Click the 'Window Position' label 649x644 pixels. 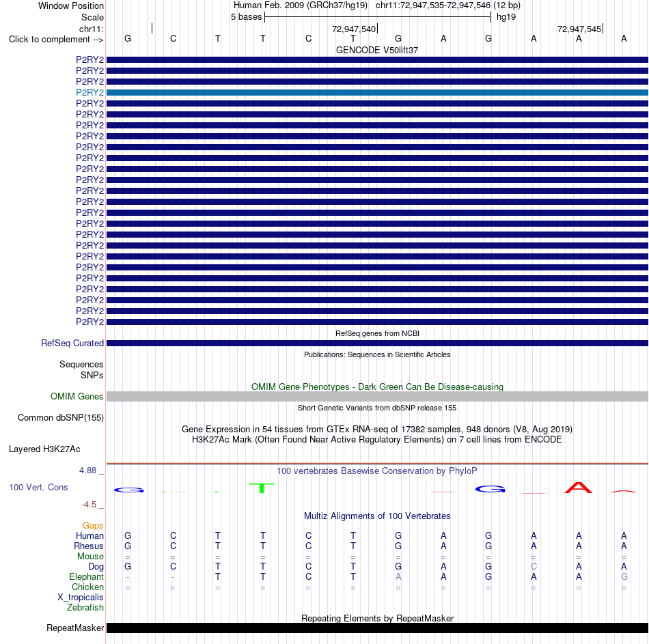[x=71, y=5]
